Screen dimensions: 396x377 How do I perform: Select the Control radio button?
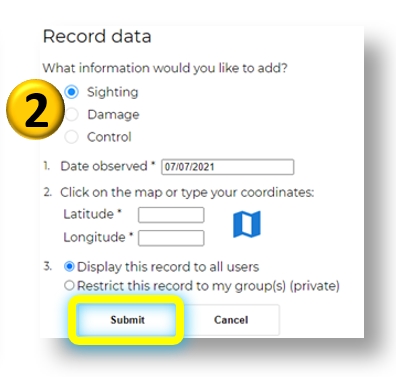72,137
